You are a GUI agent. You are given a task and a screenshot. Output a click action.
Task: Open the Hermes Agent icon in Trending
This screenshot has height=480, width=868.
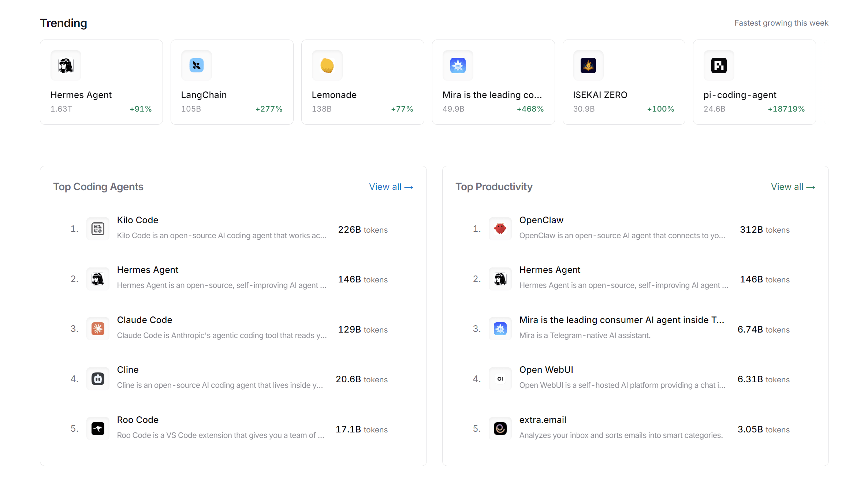[66, 65]
